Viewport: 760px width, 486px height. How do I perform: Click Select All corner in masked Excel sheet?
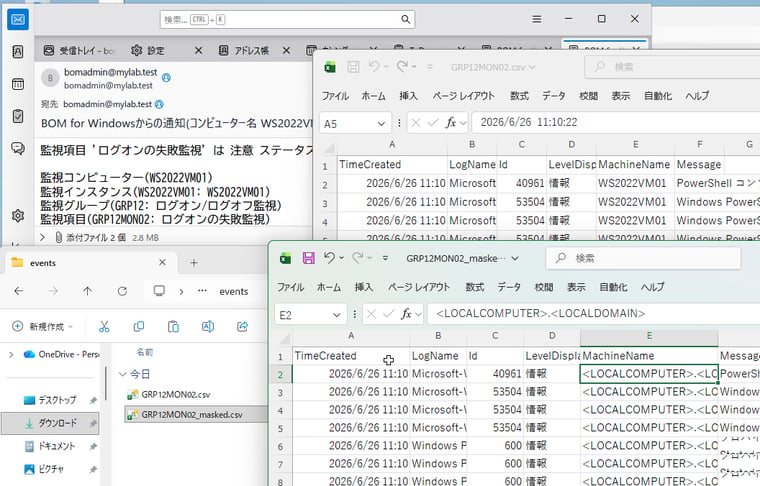[284, 337]
